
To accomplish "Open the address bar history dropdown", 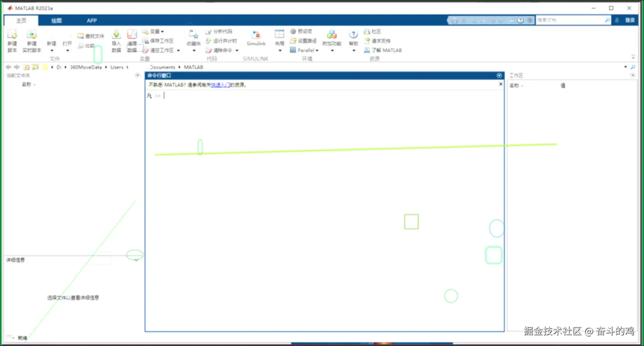I will coord(625,67).
